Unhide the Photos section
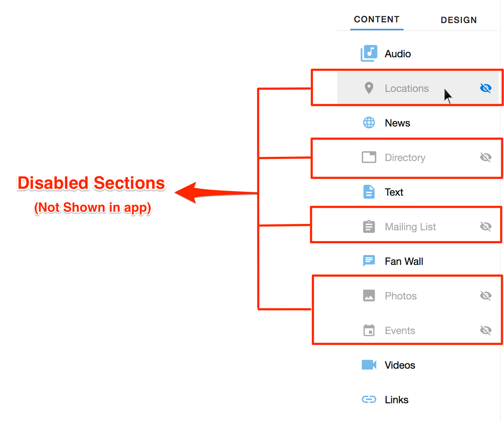504x422 pixels. pos(486,296)
